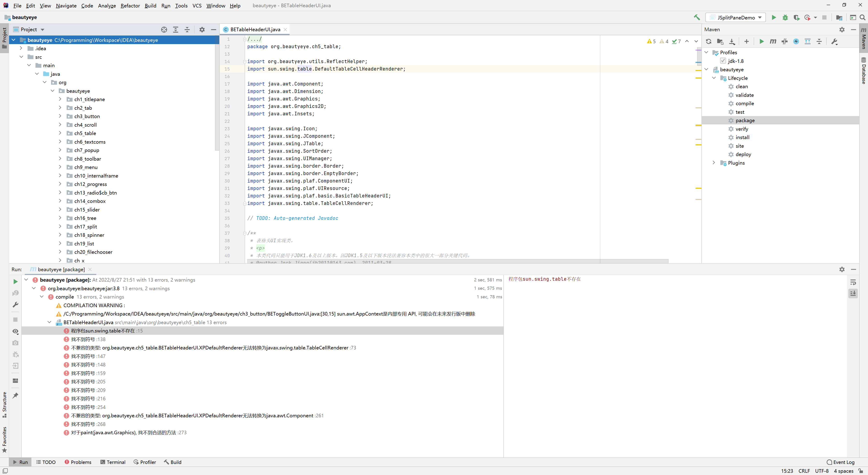This screenshot has height=475, width=868.
Task: Open the Terminal tool window
Action: click(113, 462)
